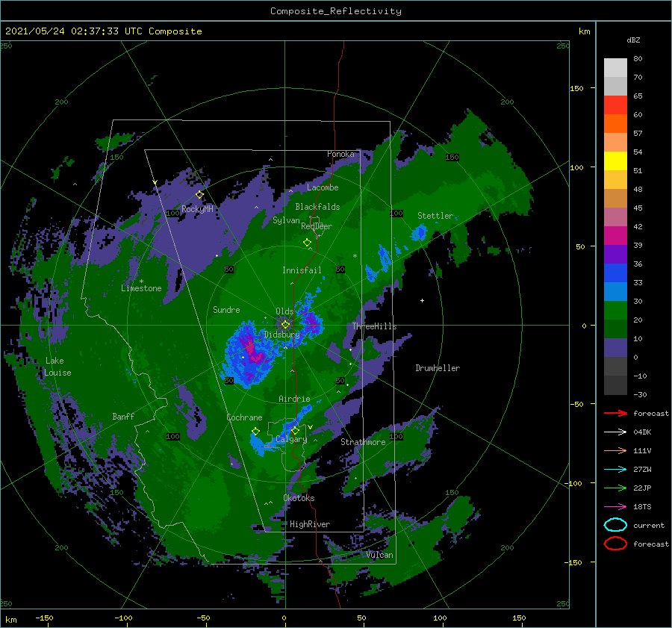Pick the bright green swatch between 30 and 20 dBZ
Viewport: 672px width, 628px height.
(x=615, y=310)
